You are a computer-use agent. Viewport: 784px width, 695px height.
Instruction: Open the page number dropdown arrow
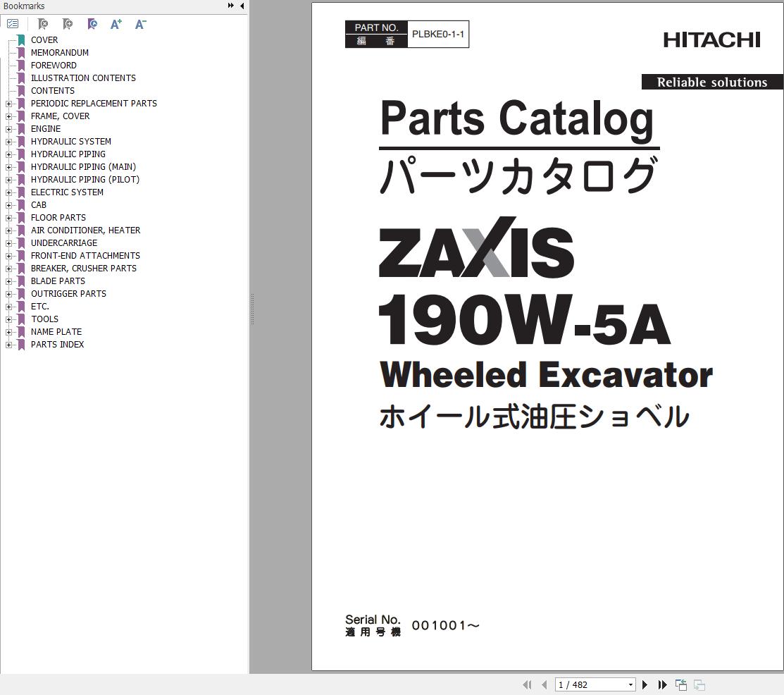[630, 685]
